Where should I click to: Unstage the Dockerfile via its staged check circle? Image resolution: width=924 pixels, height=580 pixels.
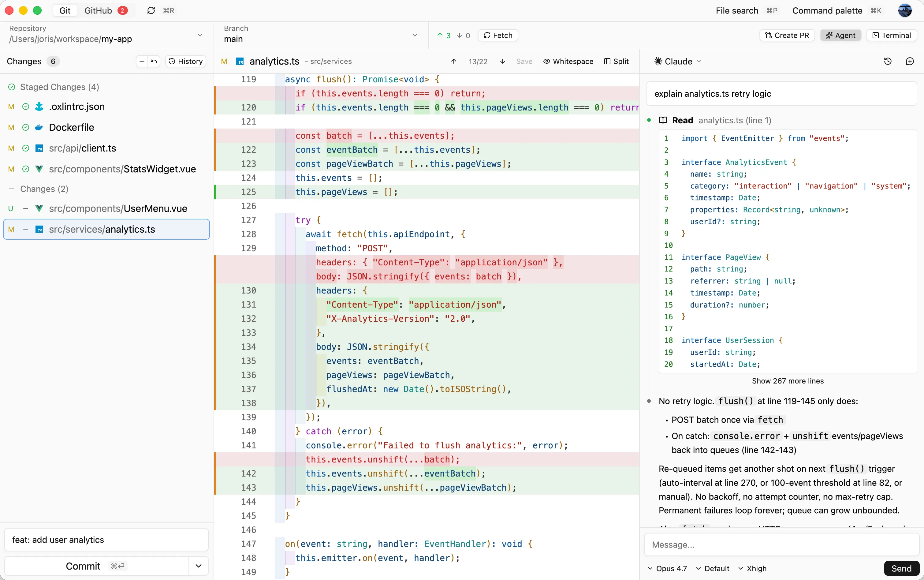point(26,127)
